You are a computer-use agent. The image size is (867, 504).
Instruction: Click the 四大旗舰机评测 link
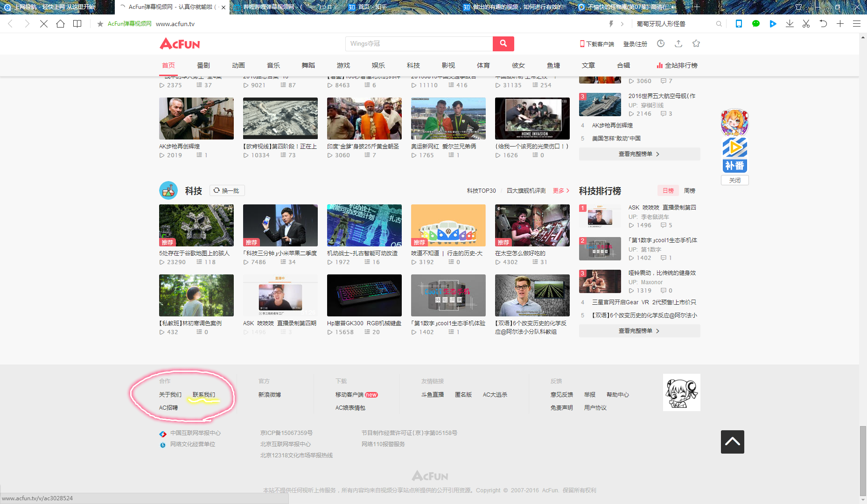point(526,191)
